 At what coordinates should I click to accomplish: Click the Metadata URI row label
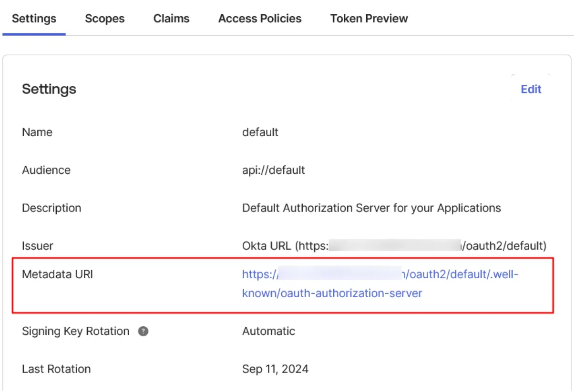(57, 274)
